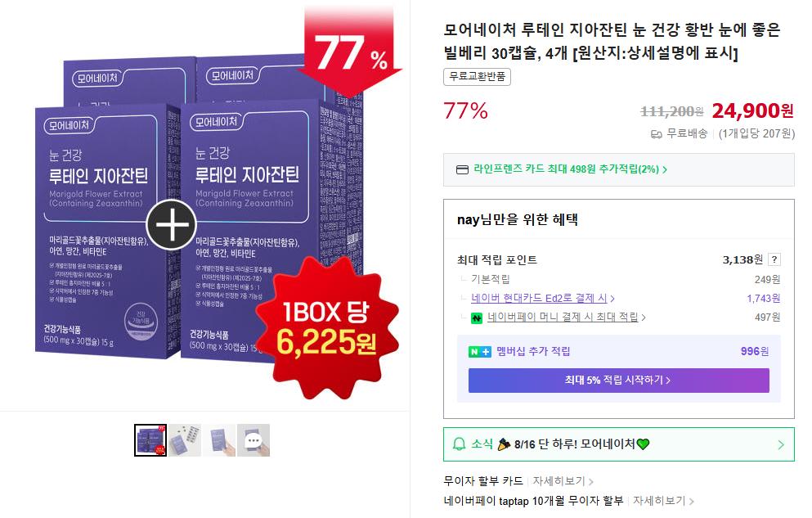Click the 무료교환반품 badge
Viewport: 812px width, 518px height.
(x=477, y=77)
